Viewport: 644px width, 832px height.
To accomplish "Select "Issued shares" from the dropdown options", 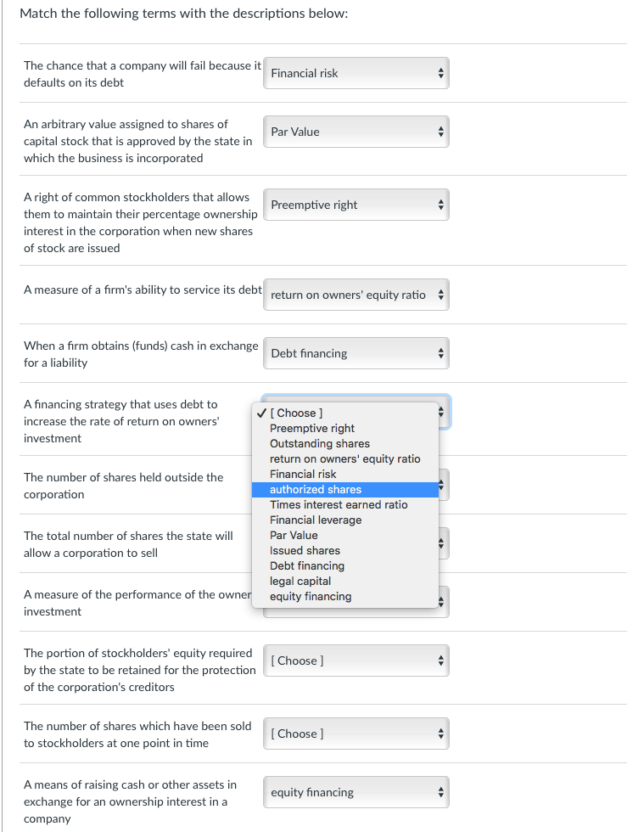I will tap(304, 550).
